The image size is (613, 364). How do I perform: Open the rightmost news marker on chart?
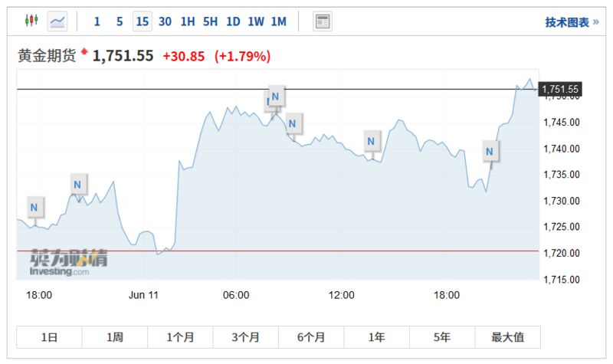490,152
